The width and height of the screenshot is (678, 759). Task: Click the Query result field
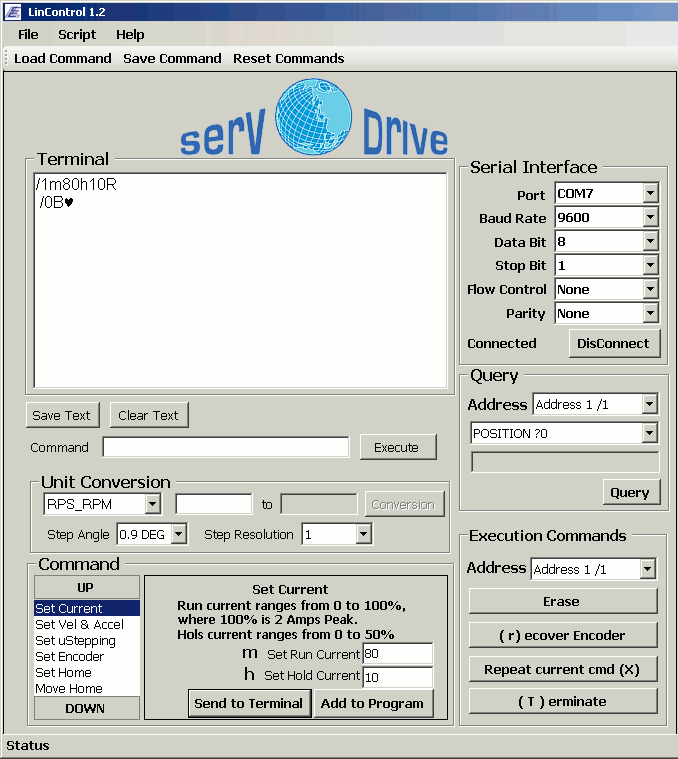pyautogui.click(x=565, y=462)
